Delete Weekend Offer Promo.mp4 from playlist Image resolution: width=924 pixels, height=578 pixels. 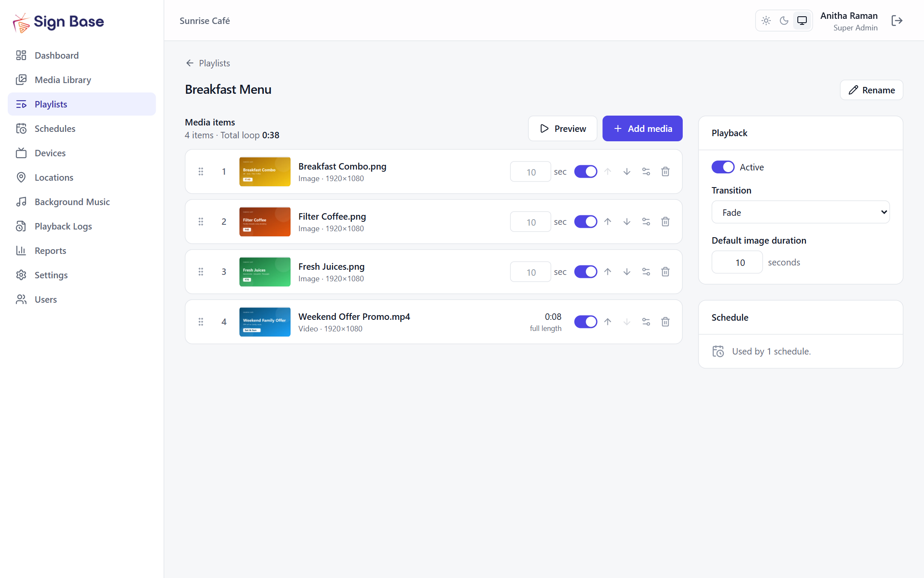665,322
